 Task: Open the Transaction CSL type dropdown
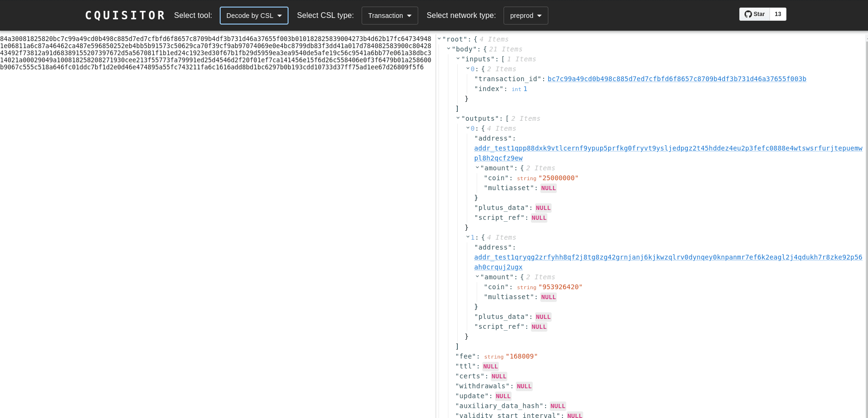click(x=389, y=16)
